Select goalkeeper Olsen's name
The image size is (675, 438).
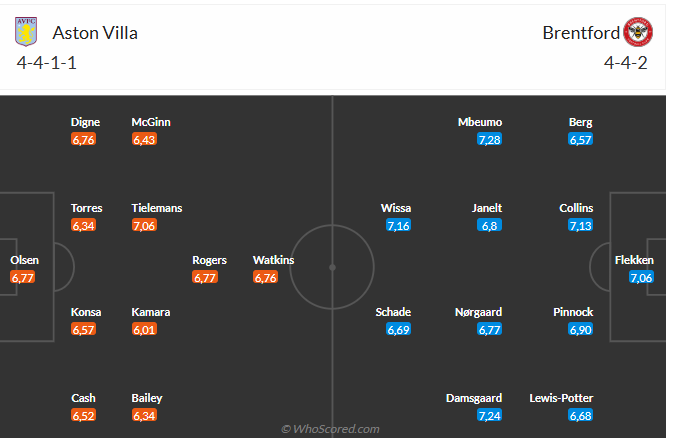pyautogui.click(x=25, y=260)
